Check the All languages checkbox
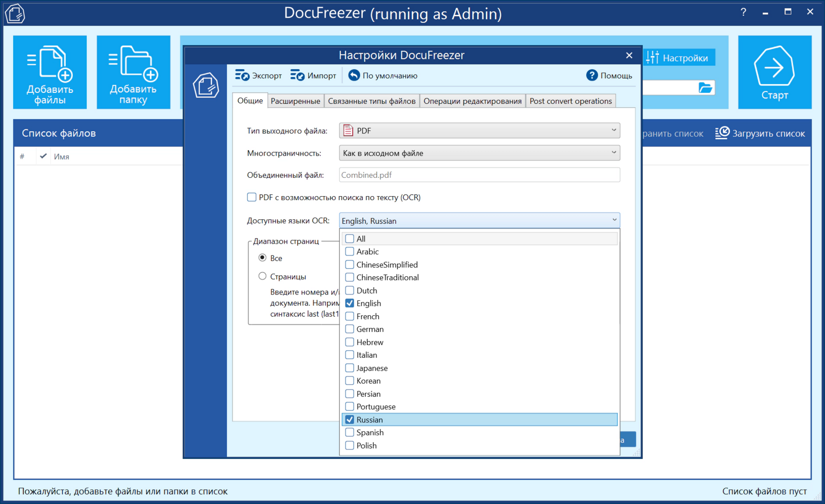 349,239
